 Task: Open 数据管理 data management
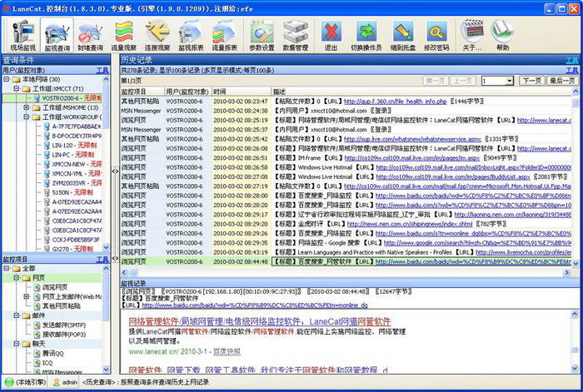(x=296, y=36)
